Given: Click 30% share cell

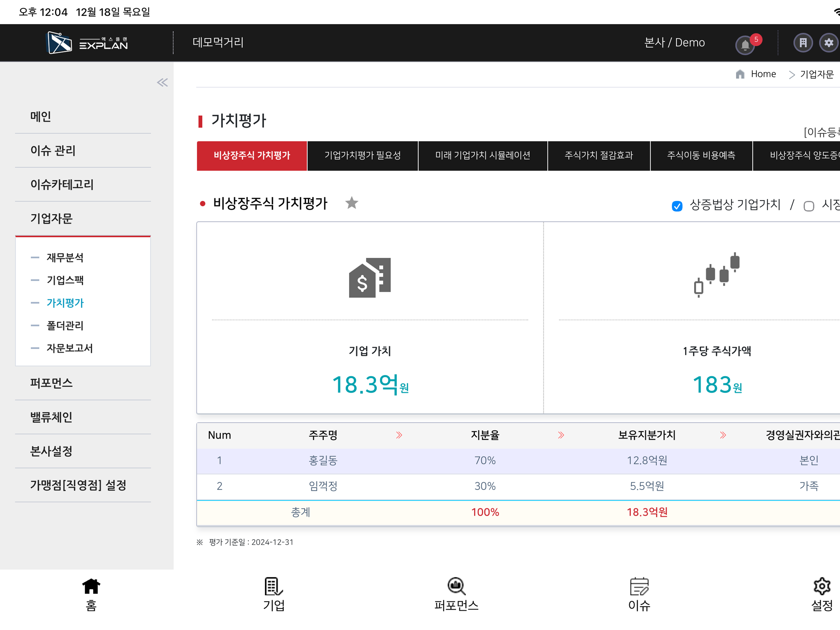Looking at the screenshot, I should (x=485, y=486).
